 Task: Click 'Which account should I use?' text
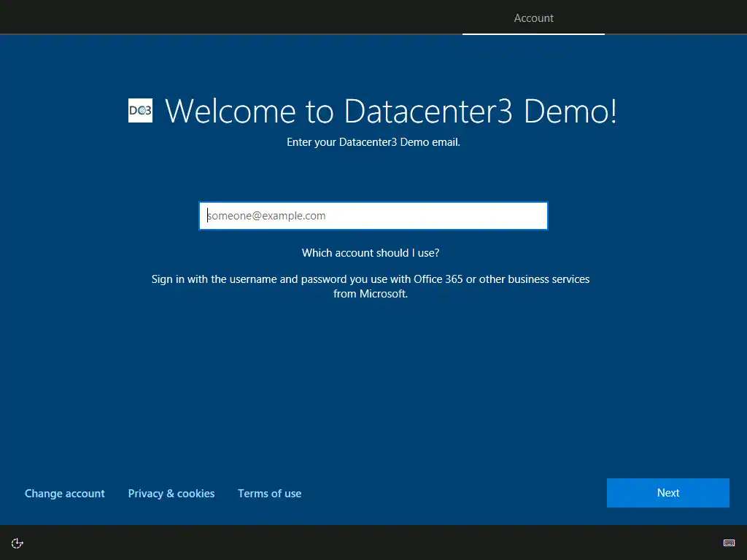pos(371,253)
